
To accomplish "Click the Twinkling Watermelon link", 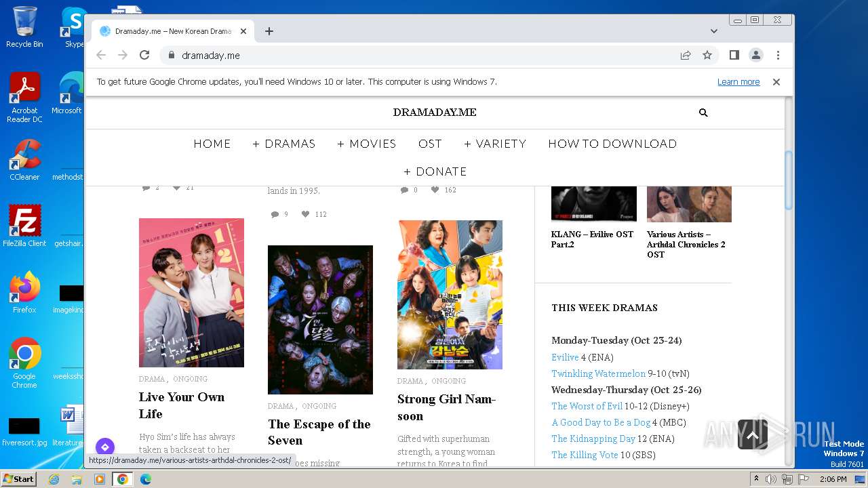I will pyautogui.click(x=598, y=373).
